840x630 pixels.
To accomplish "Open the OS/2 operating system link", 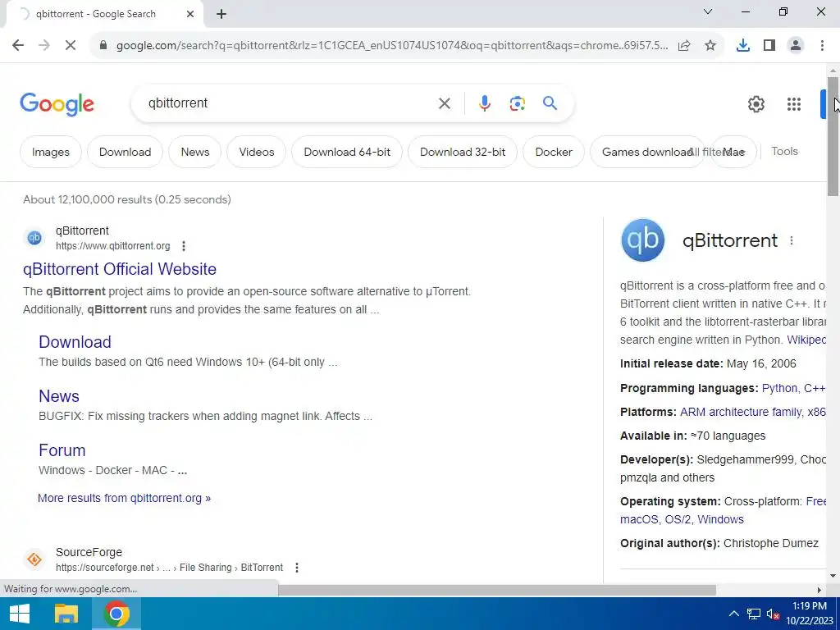I will (x=678, y=519).
